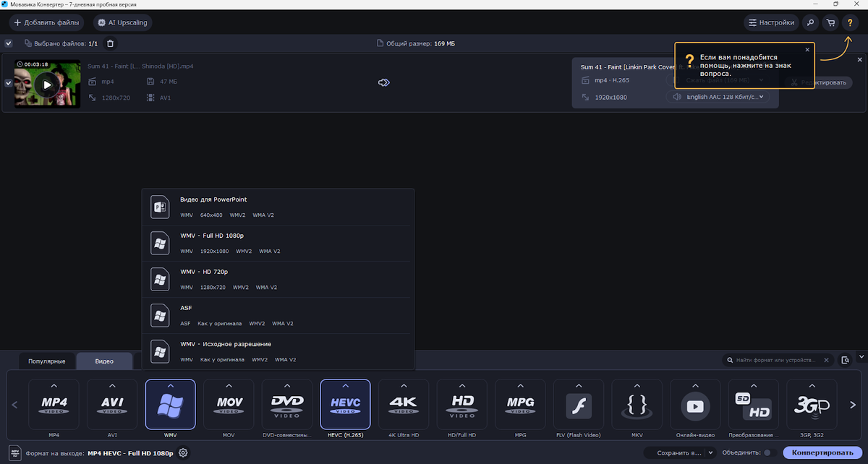Choose WMV - HD 720p preset

[278, 279]
